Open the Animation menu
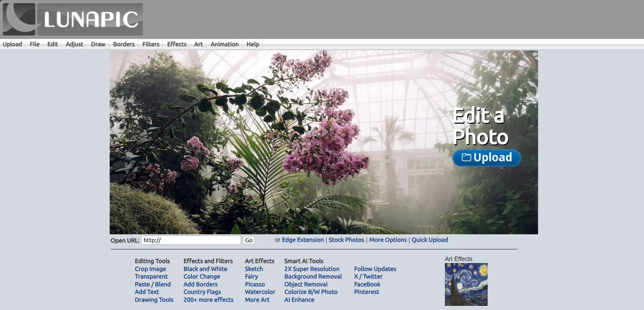The width and height of the screenshot is (644, 310). click(x=224, y=44)
